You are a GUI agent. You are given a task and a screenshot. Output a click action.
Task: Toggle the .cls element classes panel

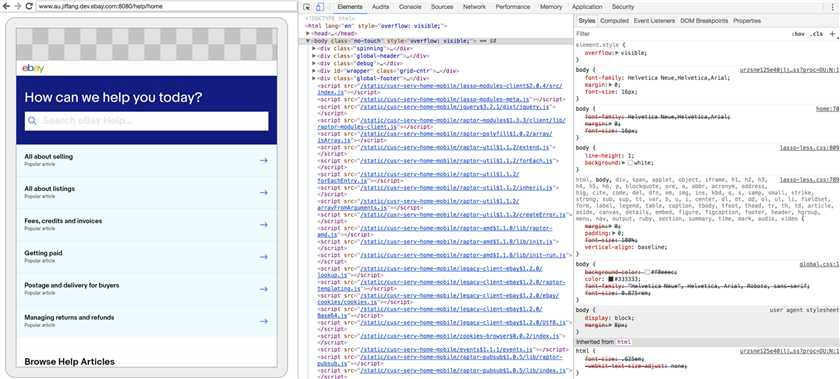[x=817, y=34]
